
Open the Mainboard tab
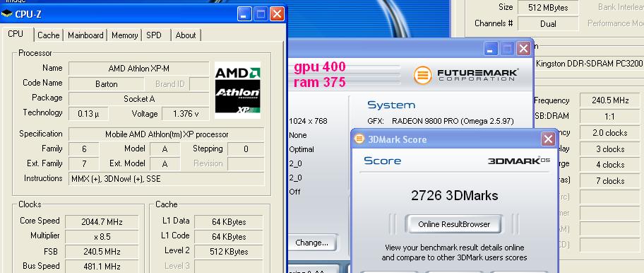(85, 35)
